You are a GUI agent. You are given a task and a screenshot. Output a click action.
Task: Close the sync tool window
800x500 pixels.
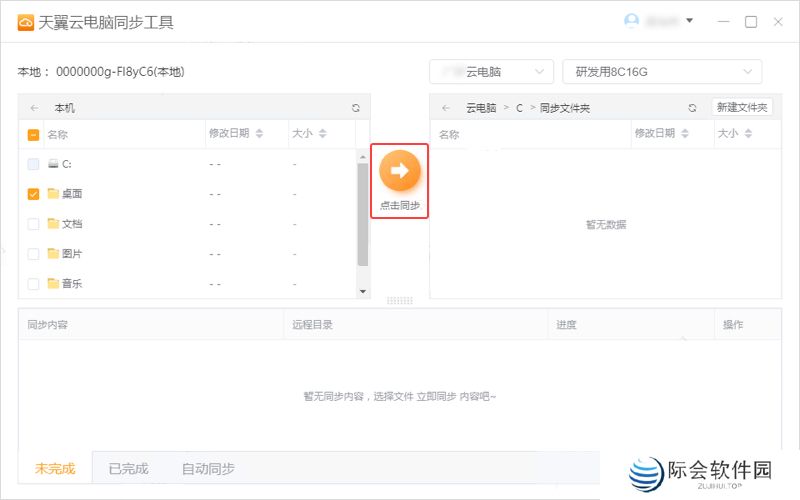coord(778,21)
